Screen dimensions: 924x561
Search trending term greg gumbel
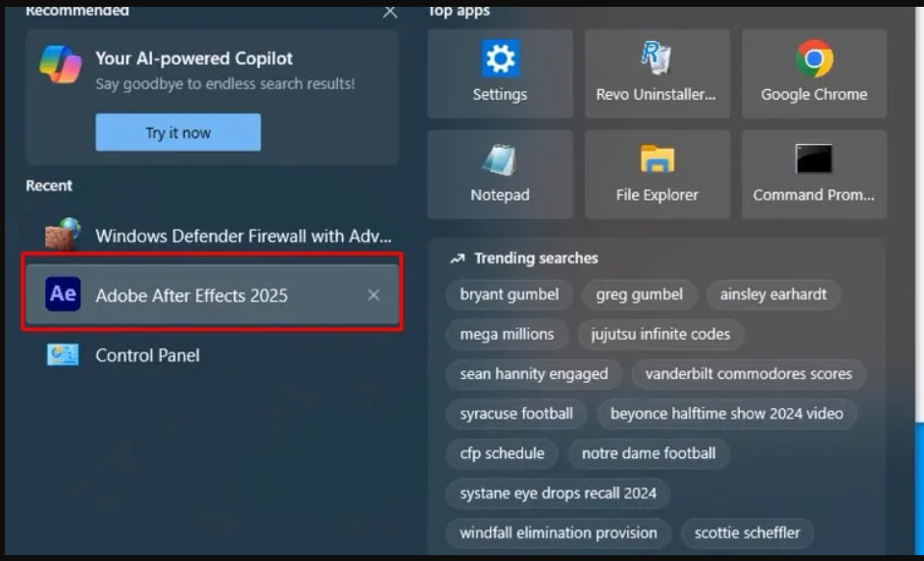(640, 295)
